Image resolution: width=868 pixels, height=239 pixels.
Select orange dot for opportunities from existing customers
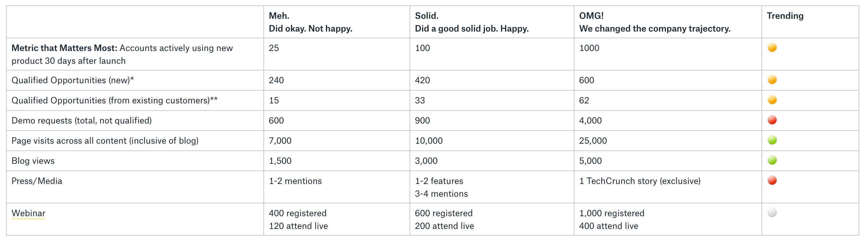click(x=772, y=100)
